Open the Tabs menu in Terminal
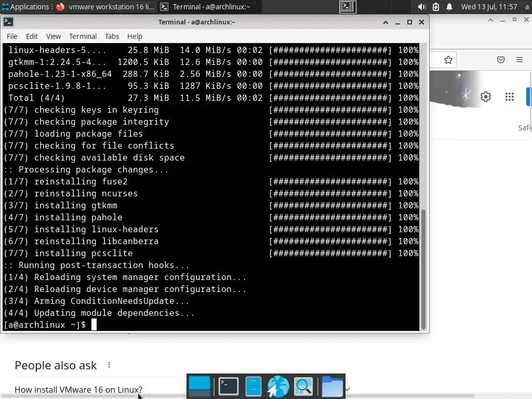Screen dimensions: 532x399 [112, 36]
